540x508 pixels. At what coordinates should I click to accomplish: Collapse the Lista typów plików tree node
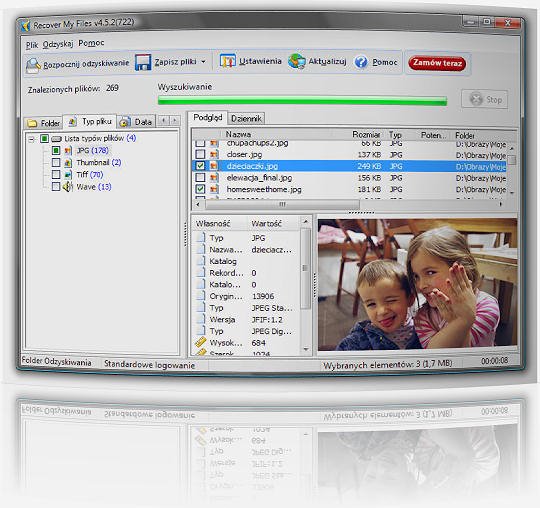pyautogui.click(x=32, y=139)
